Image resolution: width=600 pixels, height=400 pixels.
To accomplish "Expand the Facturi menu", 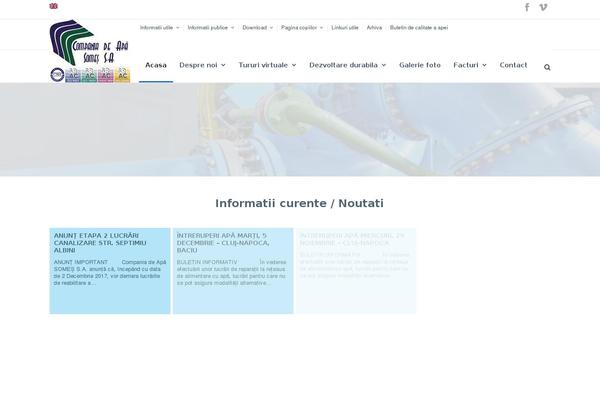I will 470,65.
